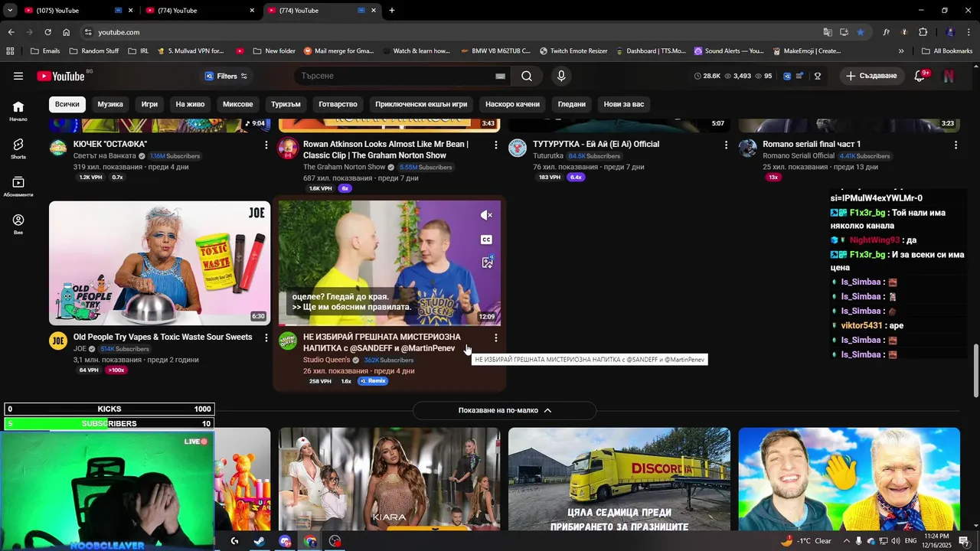Select the Готварство category chip
The image size is (980, 551).
pyautogui.click(x=338, y=104)
